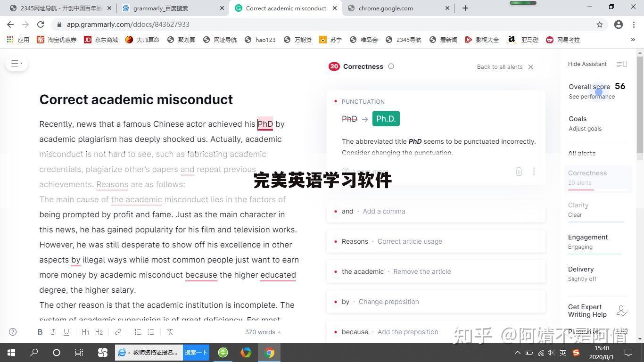644x362 pixels.
Task: Expand the word count menu
Action: tap(263, 332)
